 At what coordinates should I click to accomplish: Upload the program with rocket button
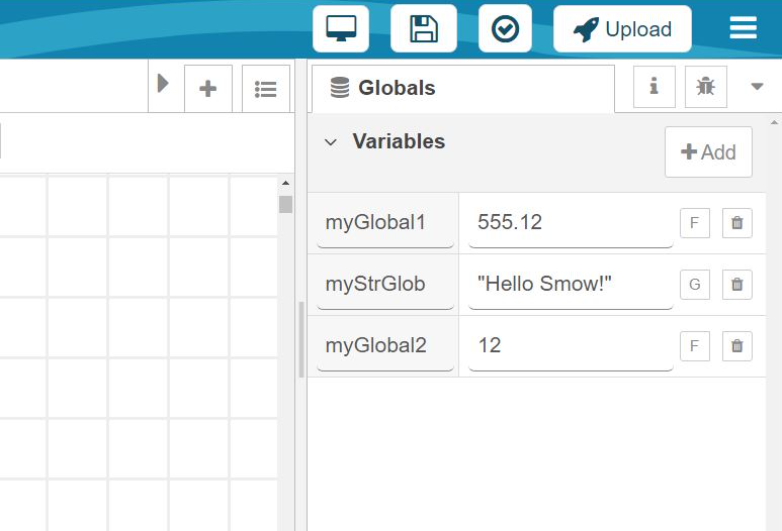click(x=622, y=29)
